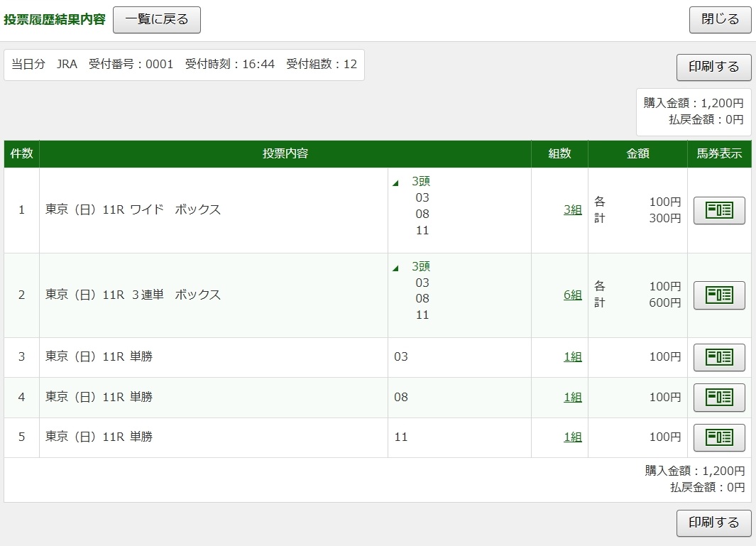Show betting ticket for 3連単 ボックス row
Screen dimensions: 756x546
click(x=719, y=295)
